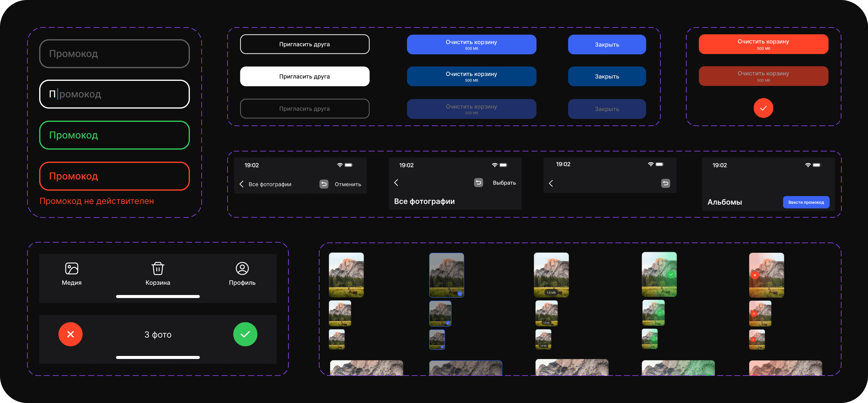This screenshot has width=868, height=403.
Task: Click back chevron above Все фотографии heading
Action: (396, 182)
